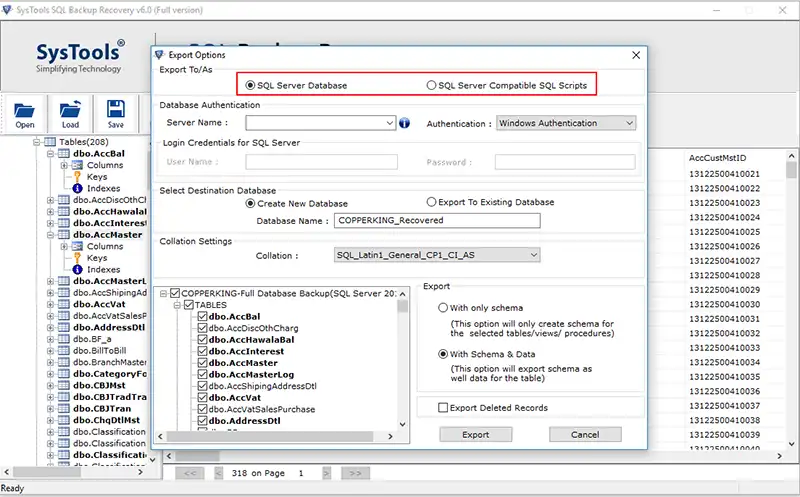Go to first page of records
This screenshot has height=497, width=800.
[190, 473]
